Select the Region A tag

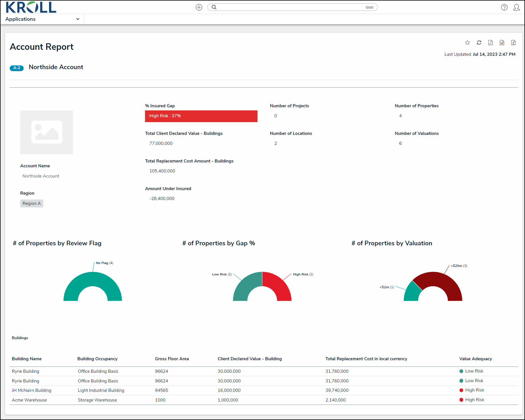32,203
